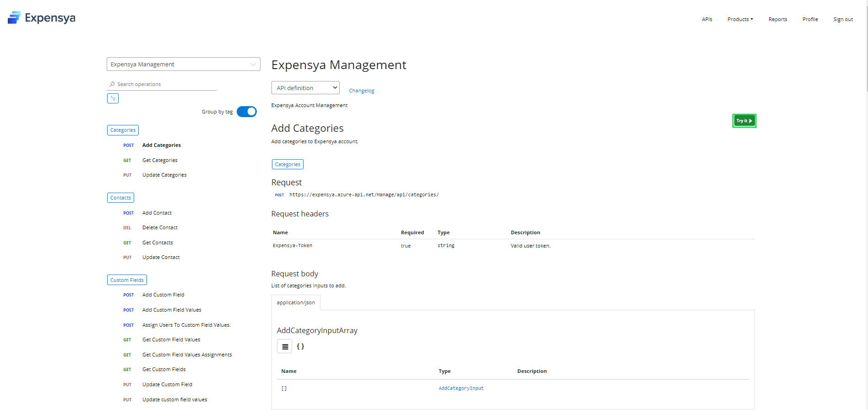This screenshot has width=868, height=410.
Task: Select the Get Categories operation
Action: click(160, 160)
